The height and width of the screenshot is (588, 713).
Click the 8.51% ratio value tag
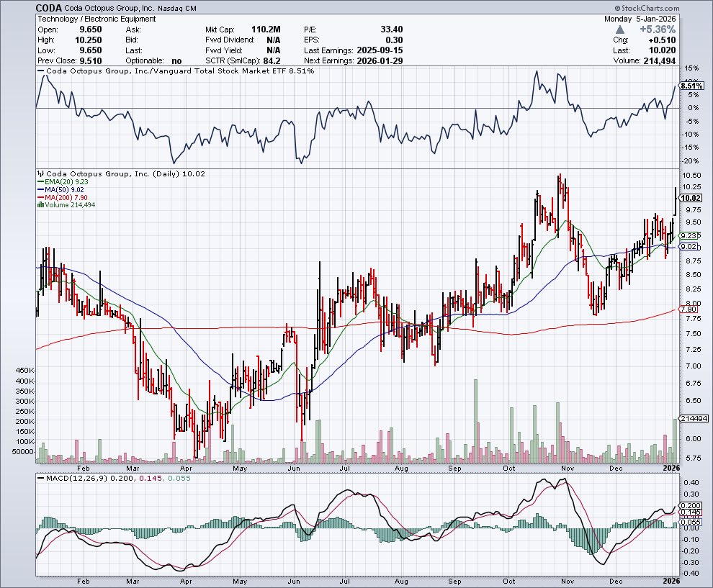692,86
